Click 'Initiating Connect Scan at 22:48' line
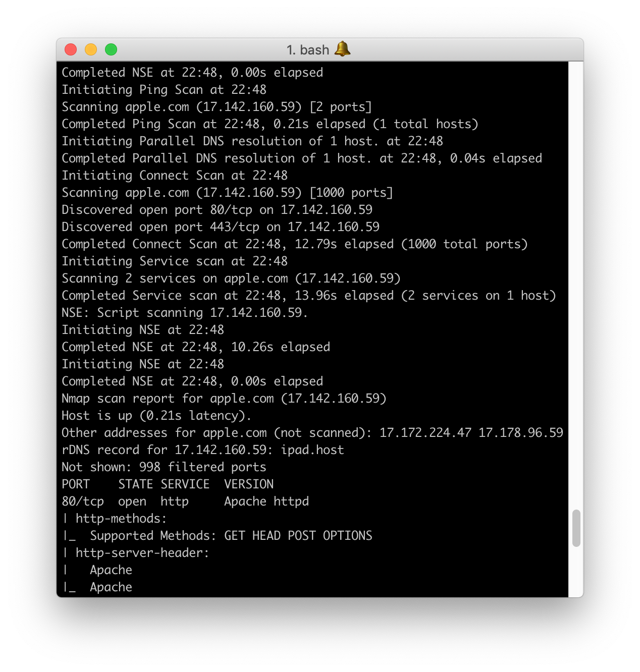The width and height of the screenshot is (640, 672). 175,176
